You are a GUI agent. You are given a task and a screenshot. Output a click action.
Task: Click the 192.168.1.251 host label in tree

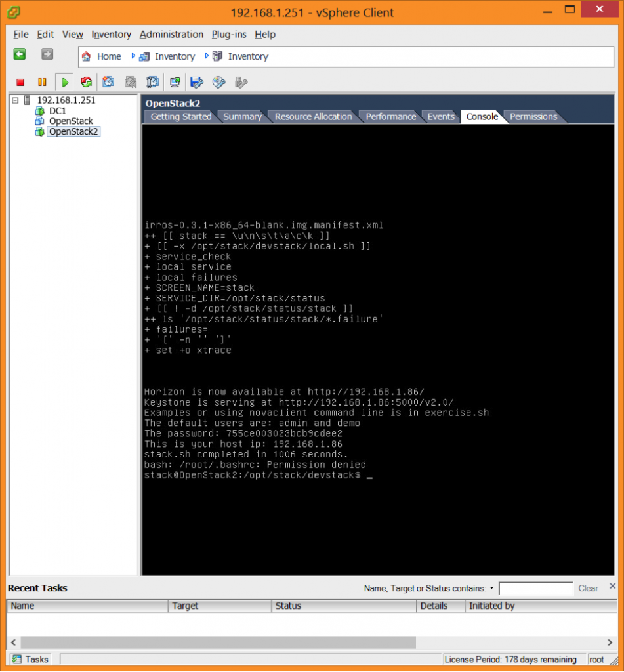click(x=66, y=100)
